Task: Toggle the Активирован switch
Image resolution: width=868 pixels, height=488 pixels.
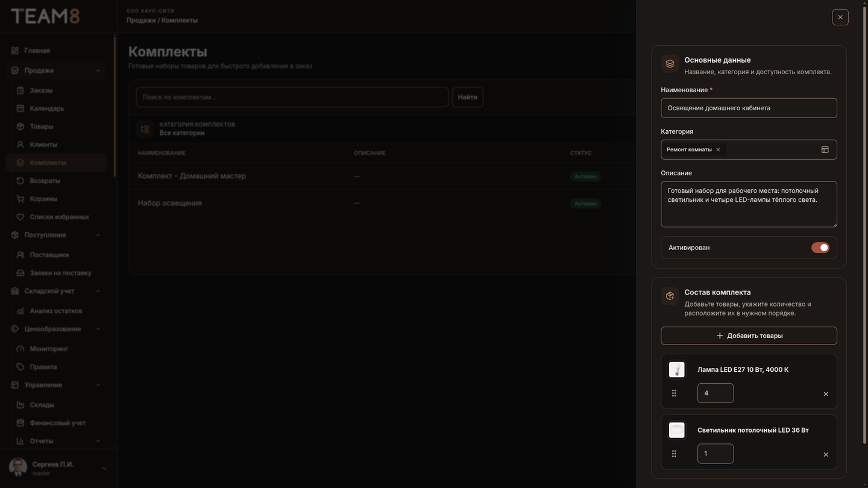Action: 820,248
